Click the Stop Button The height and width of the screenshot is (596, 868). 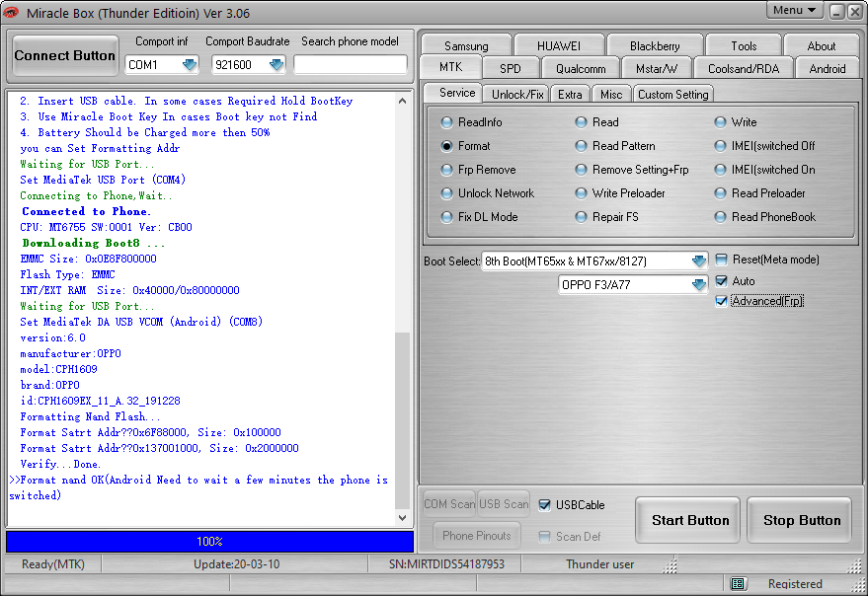pos(801,520)
